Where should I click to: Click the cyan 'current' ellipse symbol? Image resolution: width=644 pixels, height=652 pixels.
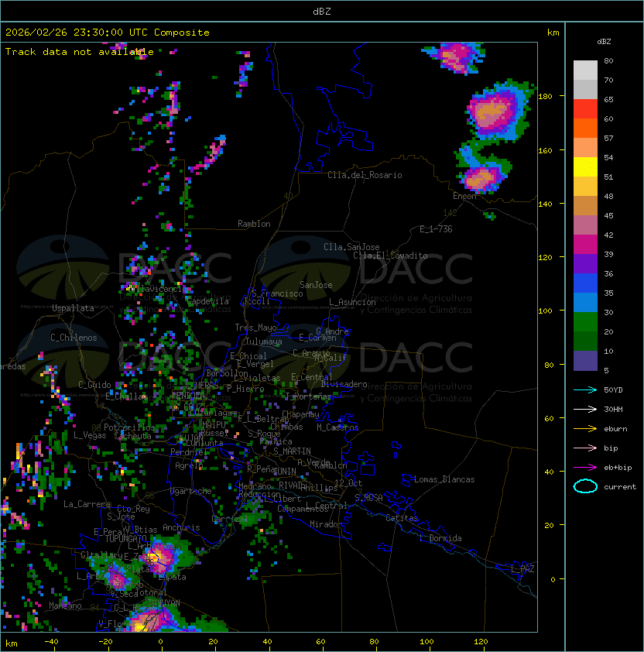(585, 486)
